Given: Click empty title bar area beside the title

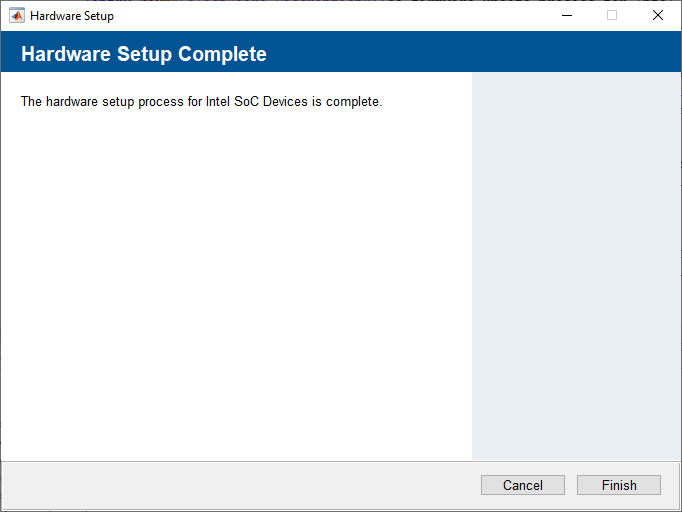Looking at the screenshot, I should [330, 15].
